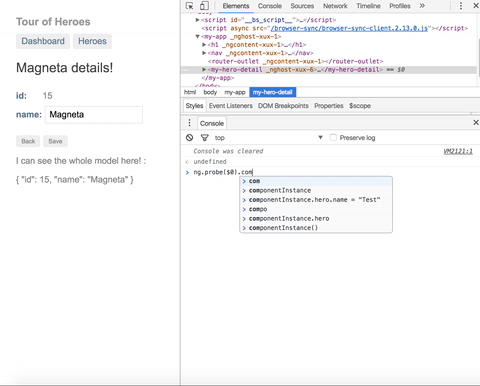
Task: Show more DevTools tabs with double chevron
Action: [422, 6]
